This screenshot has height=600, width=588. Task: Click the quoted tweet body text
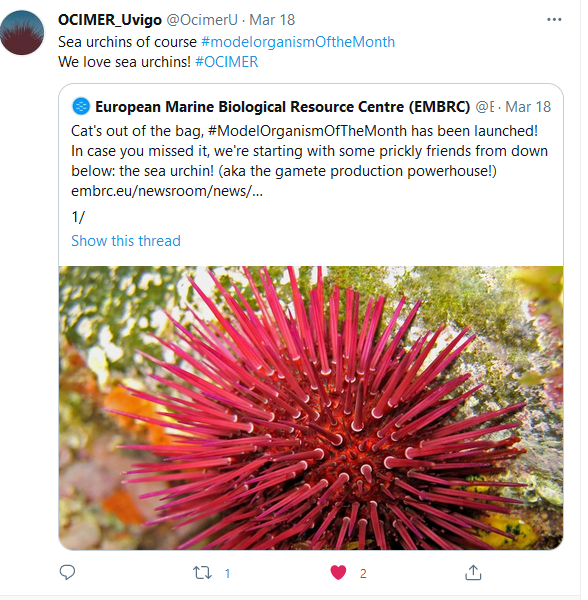tap(309, 161)
